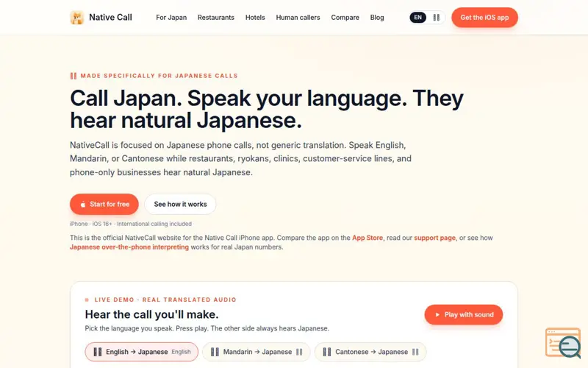This screenshot has height=368, width=588.
Task: Switch to the alternate language beside EN
Action: click(x=436, y=17)
